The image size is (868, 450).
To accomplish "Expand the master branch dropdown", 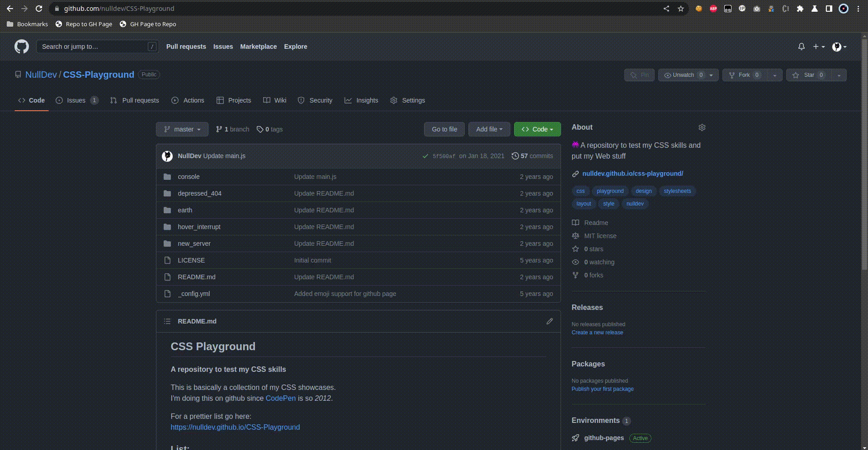I will tap(182, 129).
